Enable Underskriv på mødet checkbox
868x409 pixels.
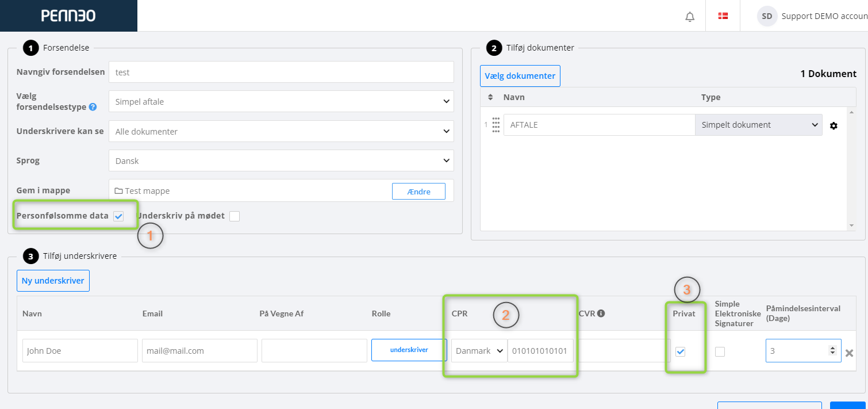click(x=234, y=216)
